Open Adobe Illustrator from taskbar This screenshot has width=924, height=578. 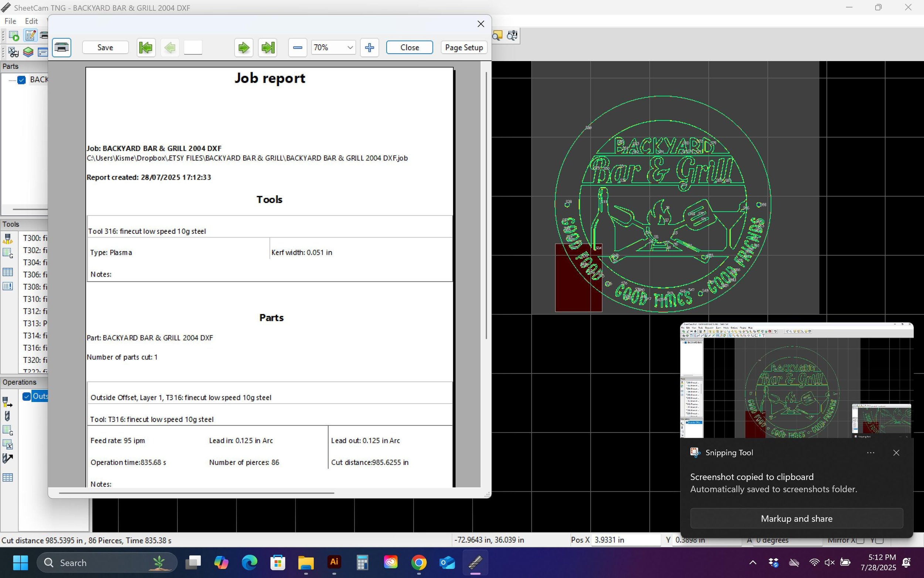click(x=334, y=562)
